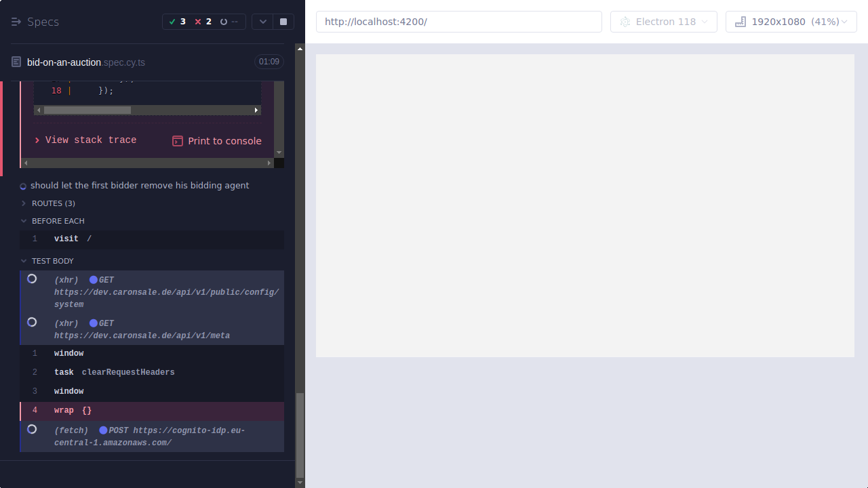The image size is (868, 488).
Task: Click the viewport ruler icon
Action: [739, 21]
